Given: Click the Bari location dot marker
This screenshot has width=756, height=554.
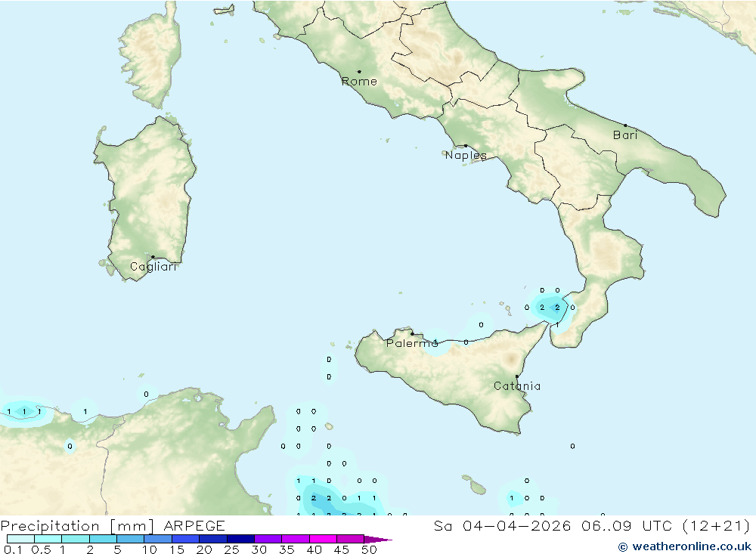Looking at the screenshot, I should [x=625, y=125].
